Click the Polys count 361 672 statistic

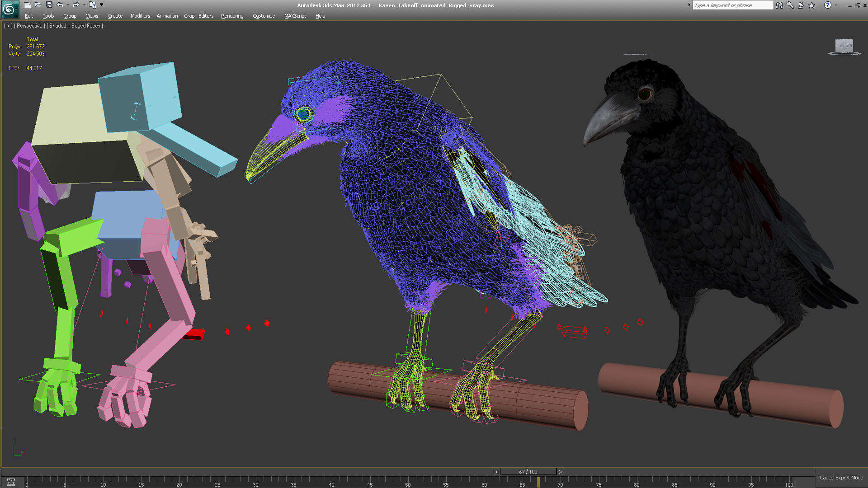[35, 47]
